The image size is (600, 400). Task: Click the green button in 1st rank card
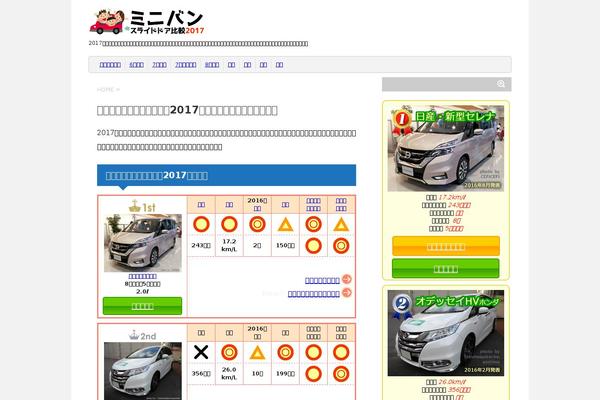tap(142, 306)
